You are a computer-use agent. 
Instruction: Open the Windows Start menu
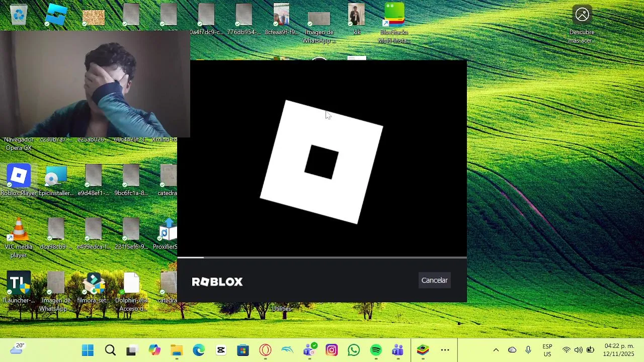88,350
